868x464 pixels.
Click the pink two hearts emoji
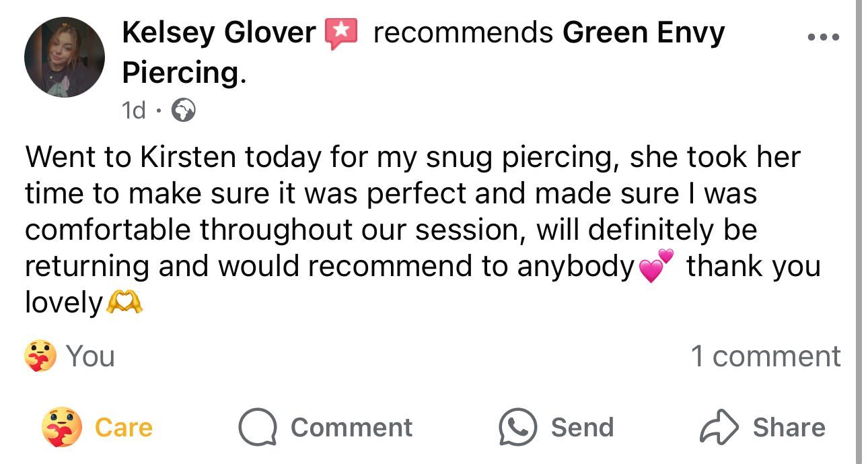[x=655, y=267]
